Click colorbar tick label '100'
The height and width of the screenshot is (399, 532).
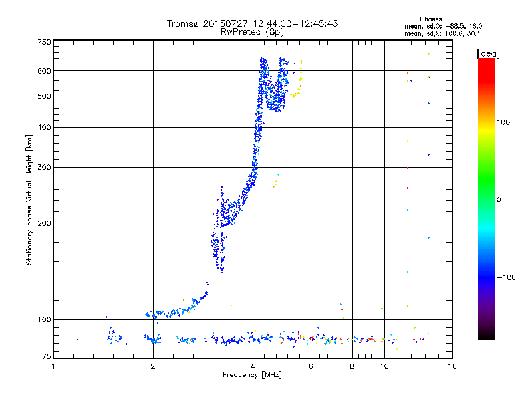(x=503, y=122)
